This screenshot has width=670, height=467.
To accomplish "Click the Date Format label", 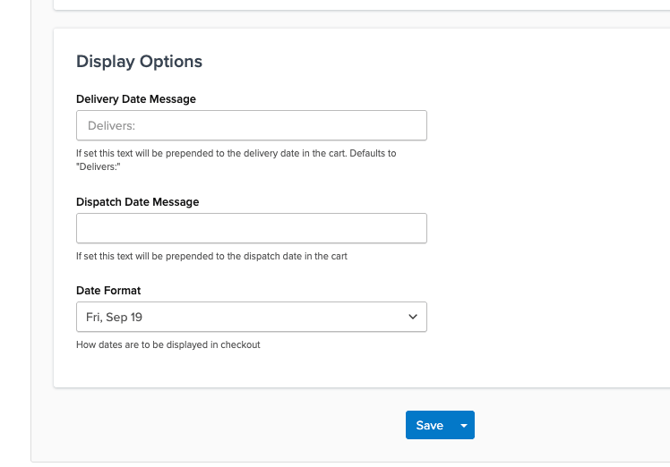I will coord(108,290).
